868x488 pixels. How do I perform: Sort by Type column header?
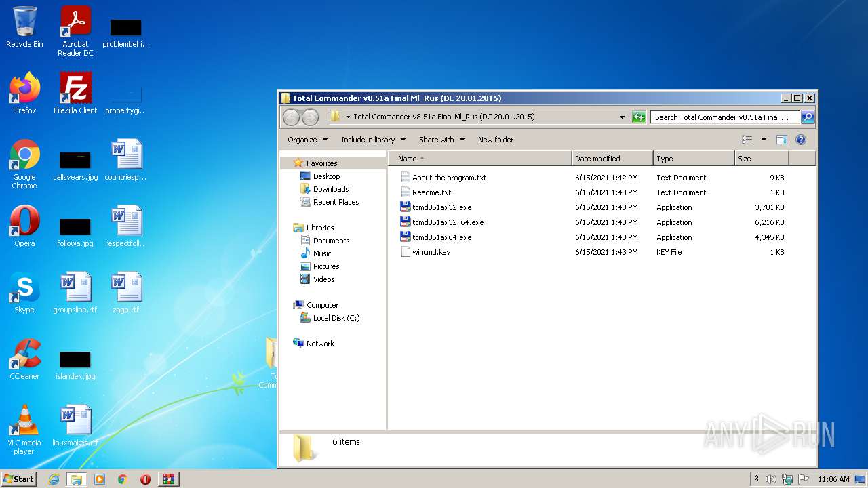click(x=694, y=159)
